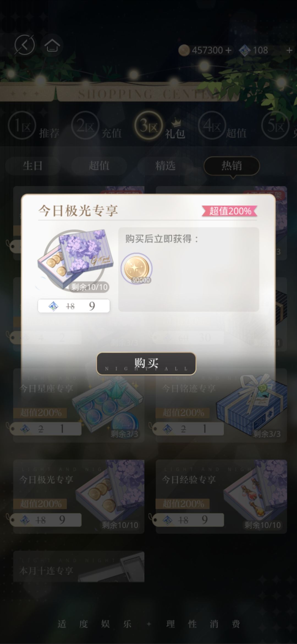Tap the 90000 gold coin reward icon

tap(136, 268)
